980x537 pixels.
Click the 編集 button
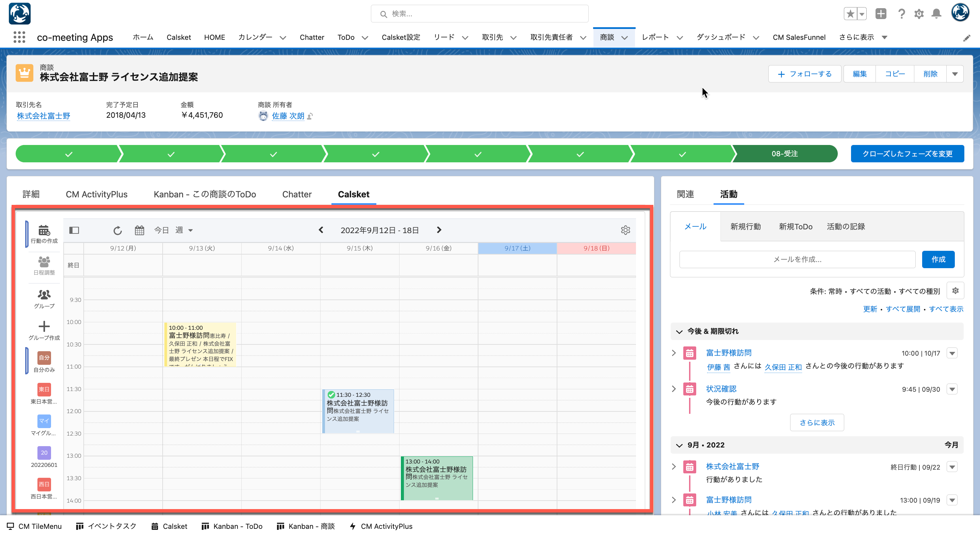click(860, 74)
